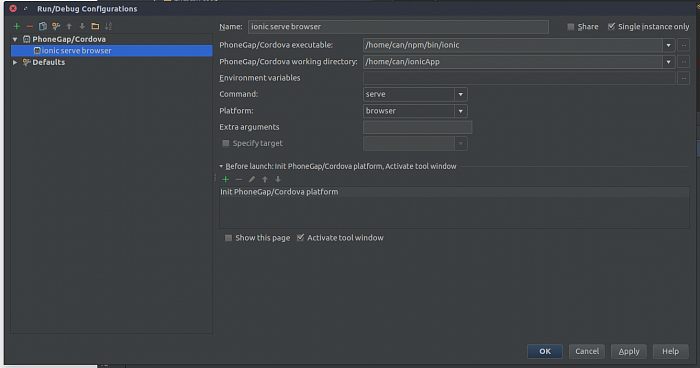Enable Show this page checkbox

229,238
